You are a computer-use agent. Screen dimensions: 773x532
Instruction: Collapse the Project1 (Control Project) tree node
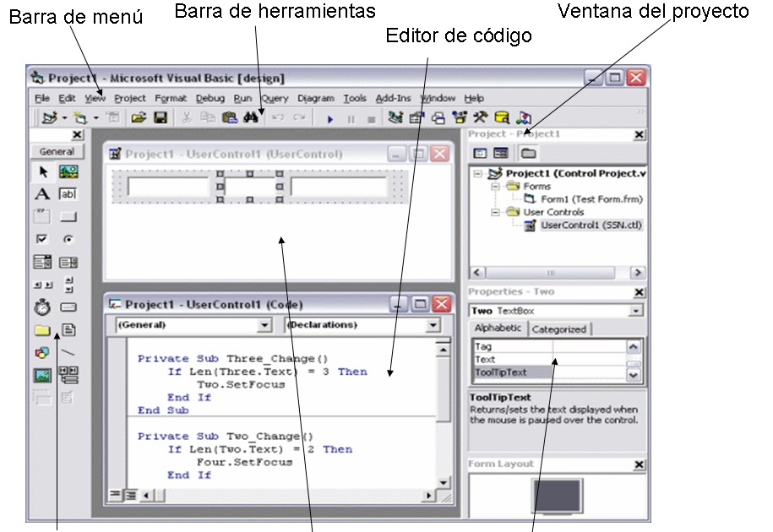477,173
